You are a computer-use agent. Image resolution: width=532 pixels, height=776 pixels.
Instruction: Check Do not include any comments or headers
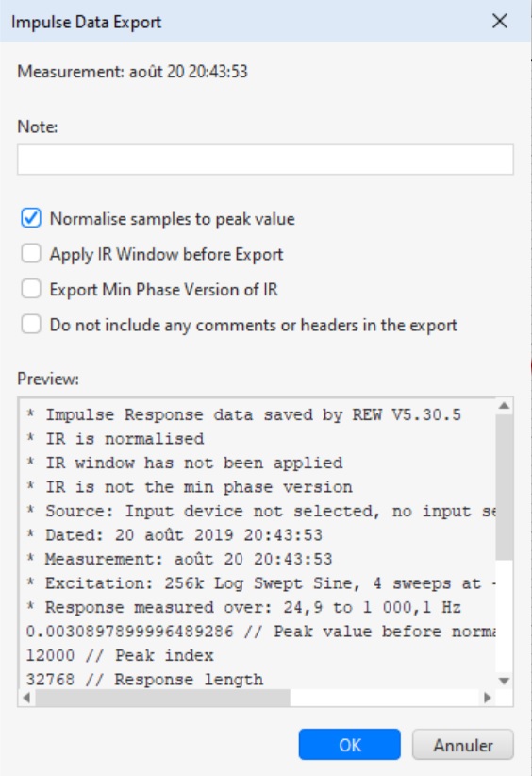click(30, 324)
